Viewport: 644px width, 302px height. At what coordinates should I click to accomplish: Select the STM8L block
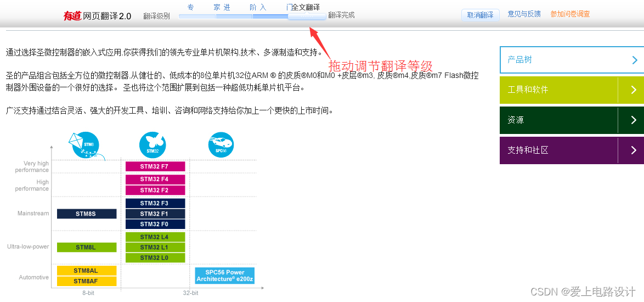coord(87,247)
